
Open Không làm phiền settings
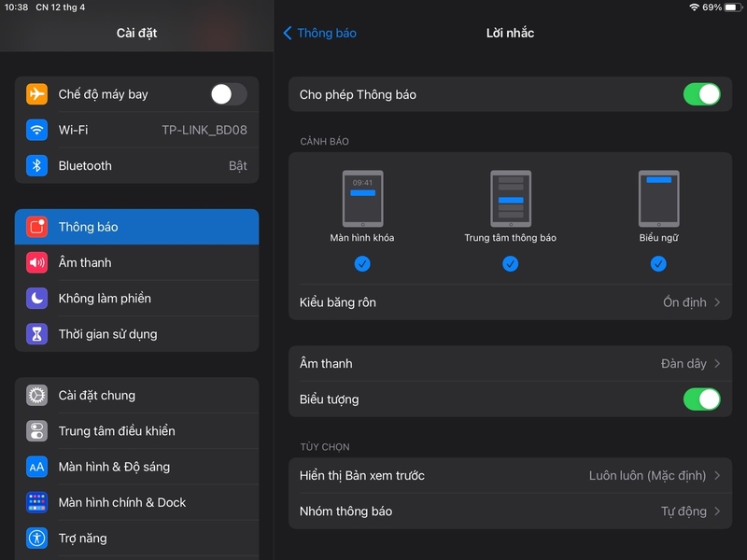(136, 298)
